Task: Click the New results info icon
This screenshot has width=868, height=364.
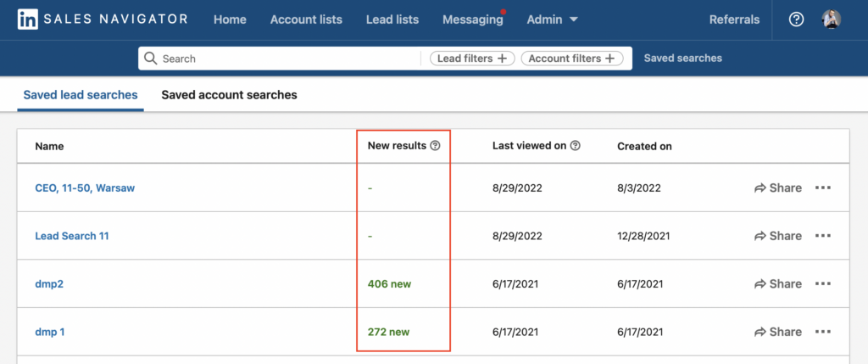Action: click(x=436, y=146)
